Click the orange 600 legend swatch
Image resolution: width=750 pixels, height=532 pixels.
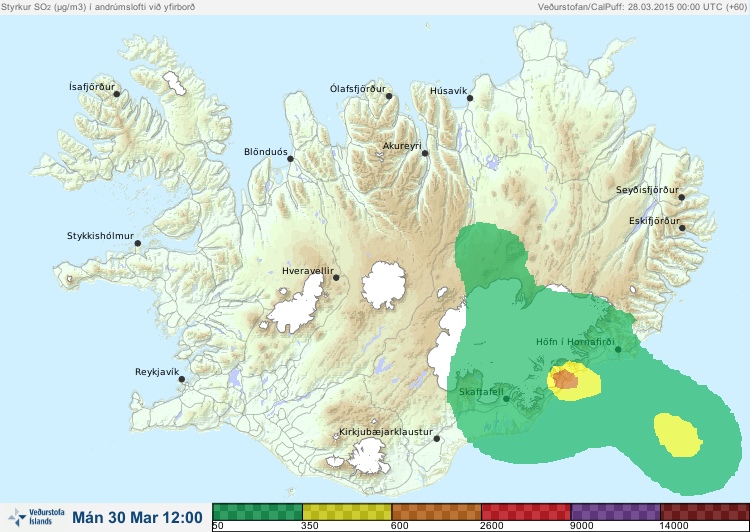pos(436,511)
